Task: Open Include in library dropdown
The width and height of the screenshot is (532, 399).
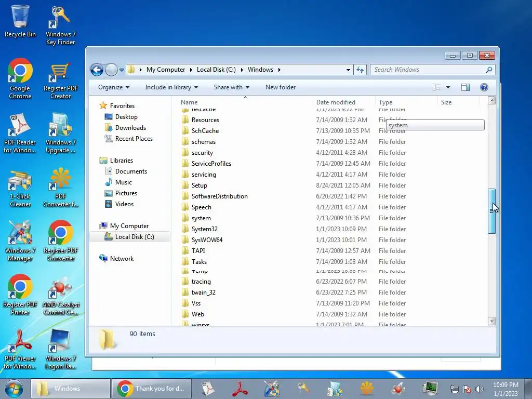Action: 171,87
